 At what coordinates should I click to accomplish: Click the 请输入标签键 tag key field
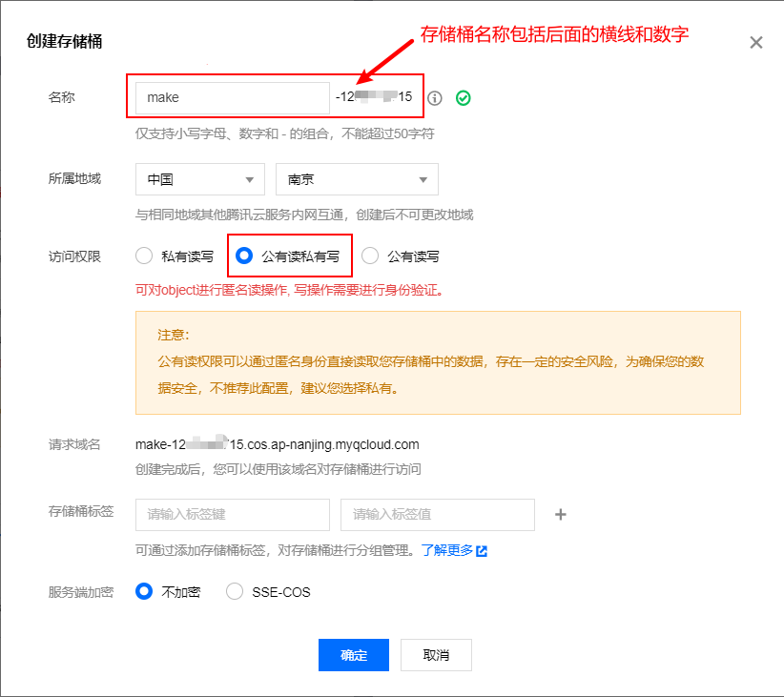click(233, 515)
